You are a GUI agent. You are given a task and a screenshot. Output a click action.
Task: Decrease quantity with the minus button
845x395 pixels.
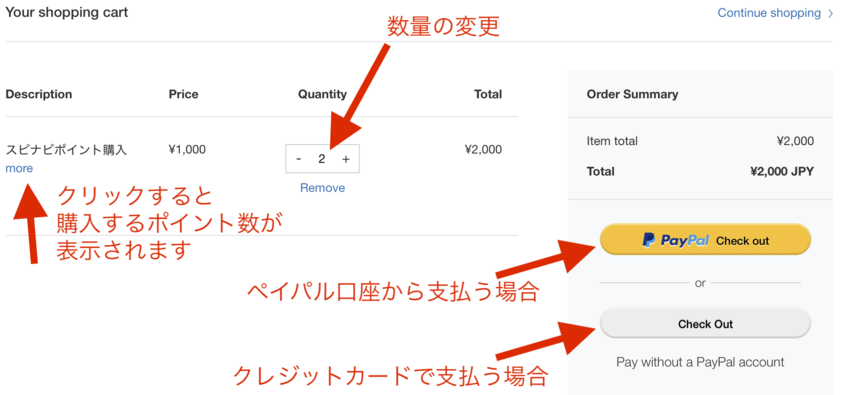pyautogui.click(x=299, y=159)
